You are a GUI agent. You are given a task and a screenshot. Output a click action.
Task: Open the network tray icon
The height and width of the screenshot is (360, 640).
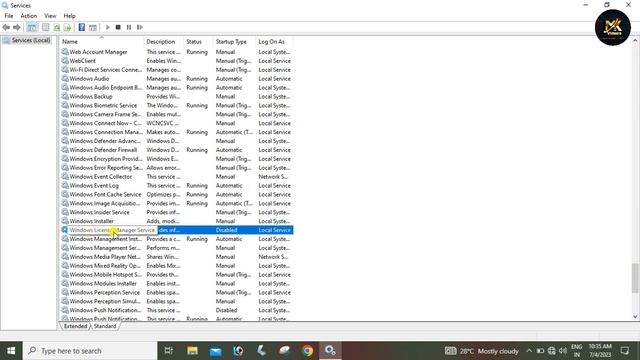click(551, 351)
